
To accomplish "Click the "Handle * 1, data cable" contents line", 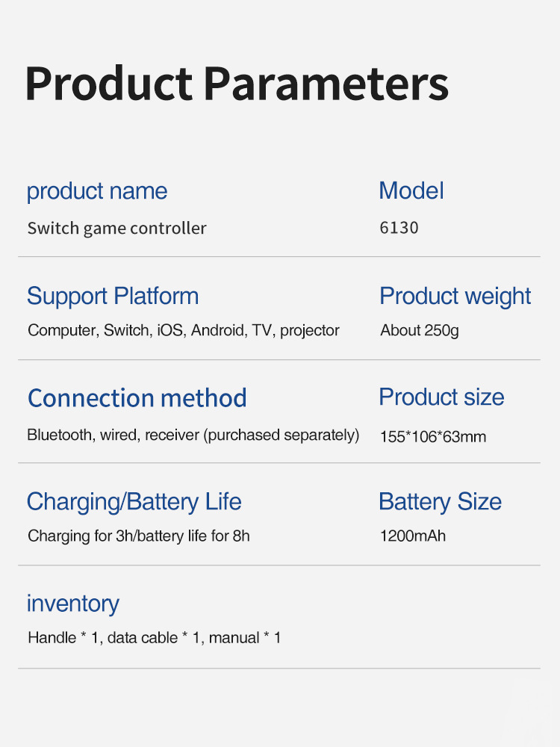I will [154, 638].
